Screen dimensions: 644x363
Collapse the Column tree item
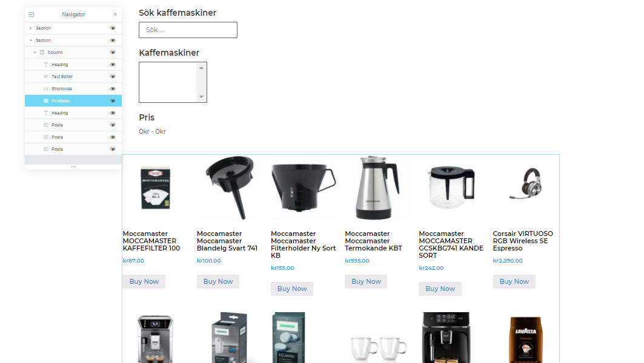[35, 53]
